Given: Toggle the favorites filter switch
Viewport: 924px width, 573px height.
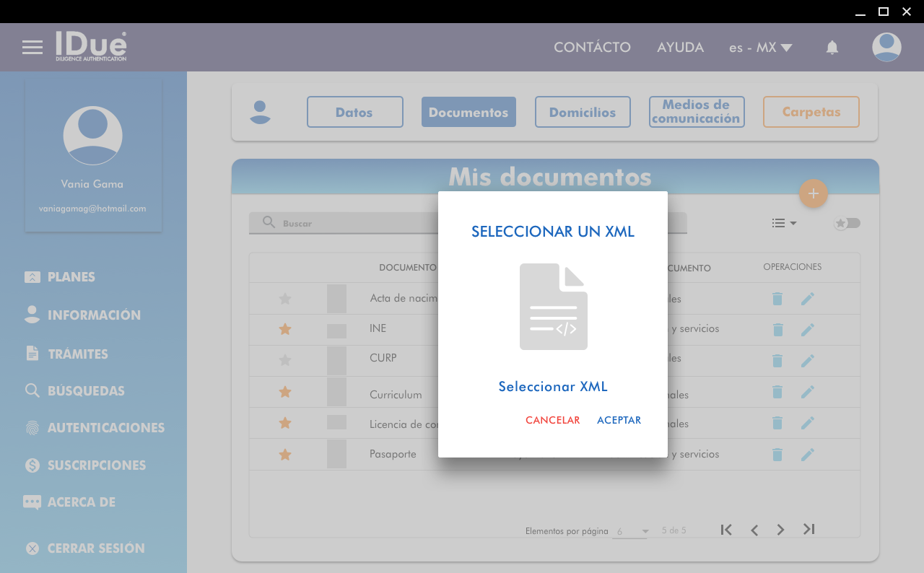Looking at the screenshot, I should click(847, 223).
